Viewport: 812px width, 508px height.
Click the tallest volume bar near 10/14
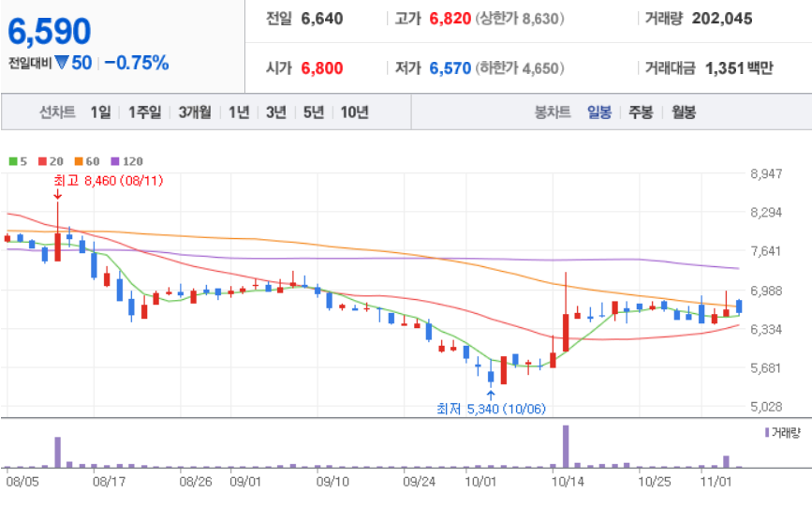coord(566,446)
